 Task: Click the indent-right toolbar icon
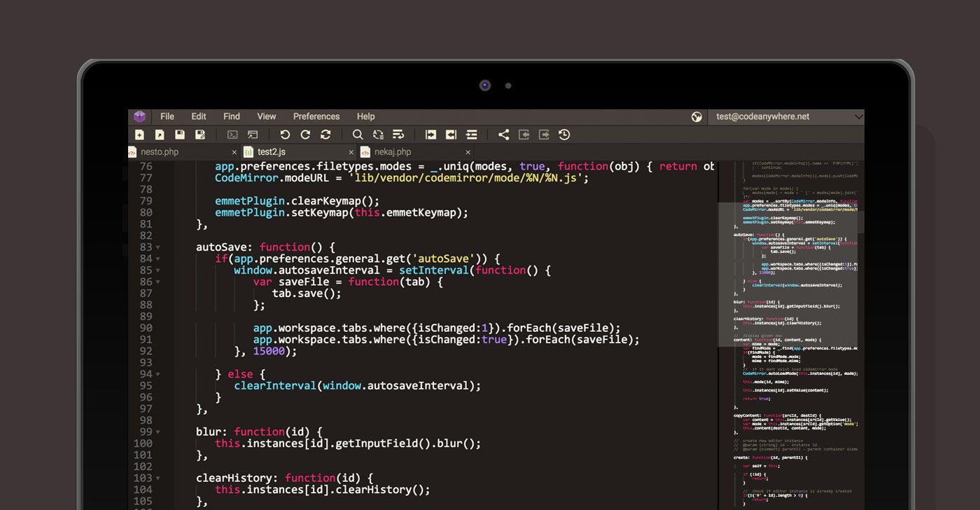(x=430, y=135)
